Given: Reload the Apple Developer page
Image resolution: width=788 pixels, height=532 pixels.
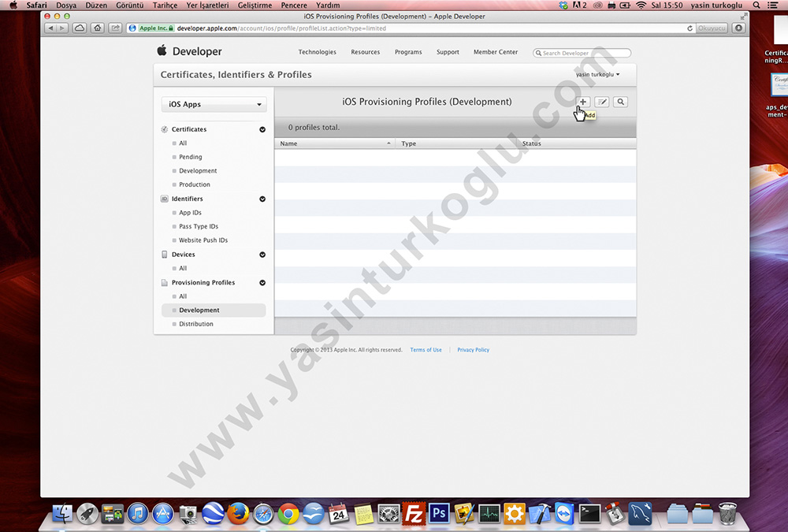Looking at the screenshot, I should (x=689, y=28).
